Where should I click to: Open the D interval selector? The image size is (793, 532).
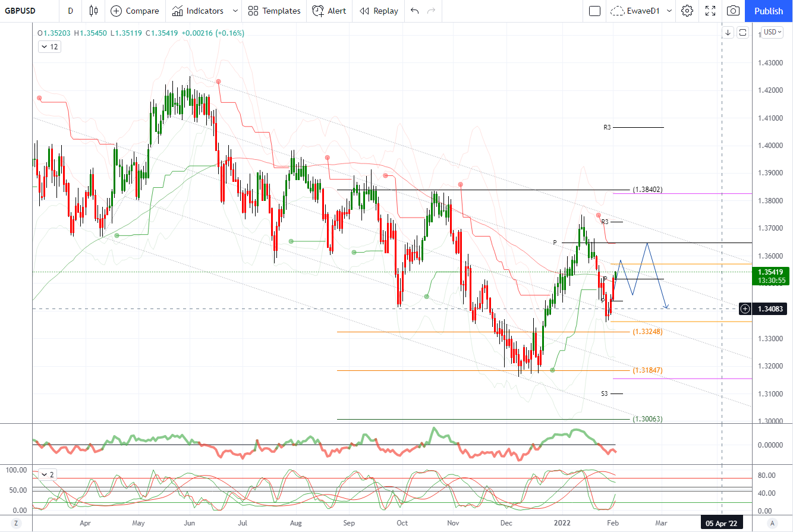point(70,11)
